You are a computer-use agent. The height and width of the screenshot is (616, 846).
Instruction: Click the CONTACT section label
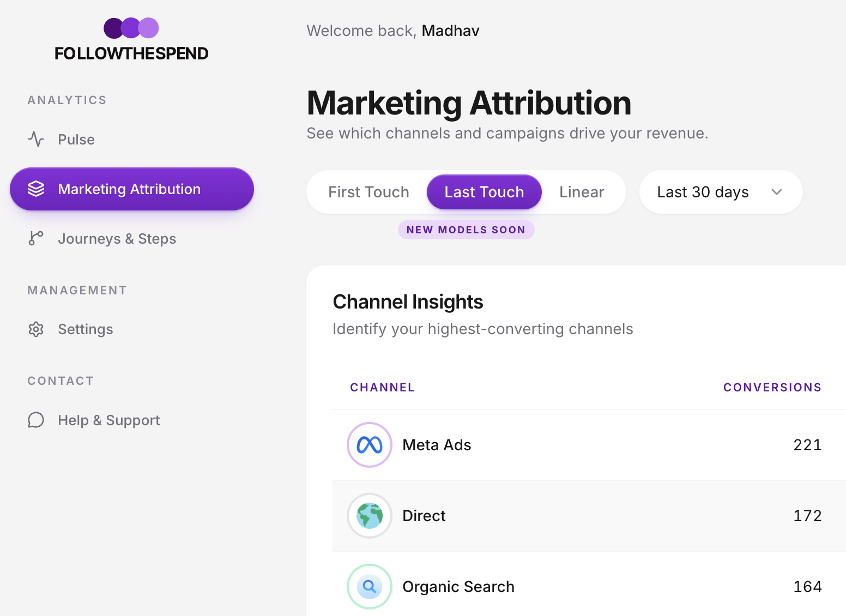(61, 381)
